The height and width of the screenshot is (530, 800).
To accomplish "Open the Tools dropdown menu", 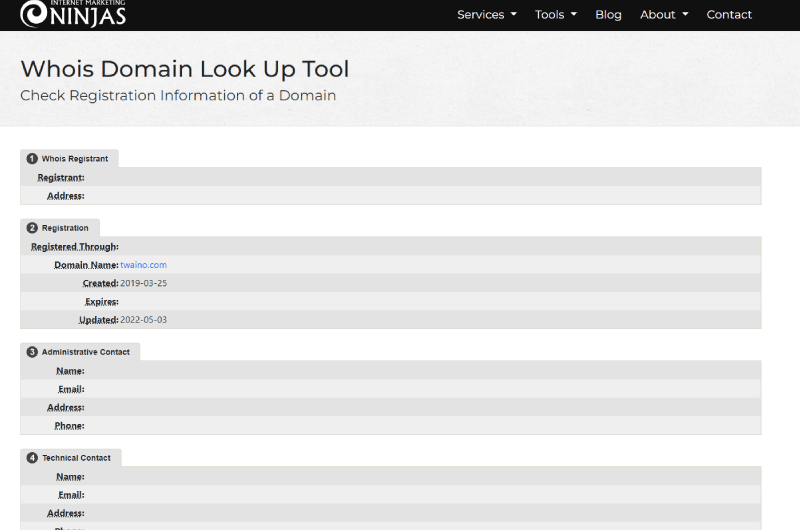I will (x=556, y=15).
